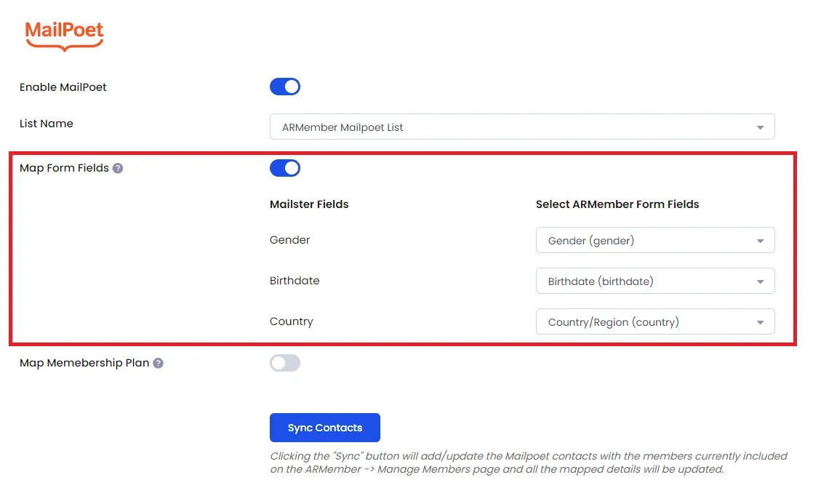The height and width of the screenshot is (504, 821).
Task: Click the Sync Contacts button
Action: [x=324, y=428]
